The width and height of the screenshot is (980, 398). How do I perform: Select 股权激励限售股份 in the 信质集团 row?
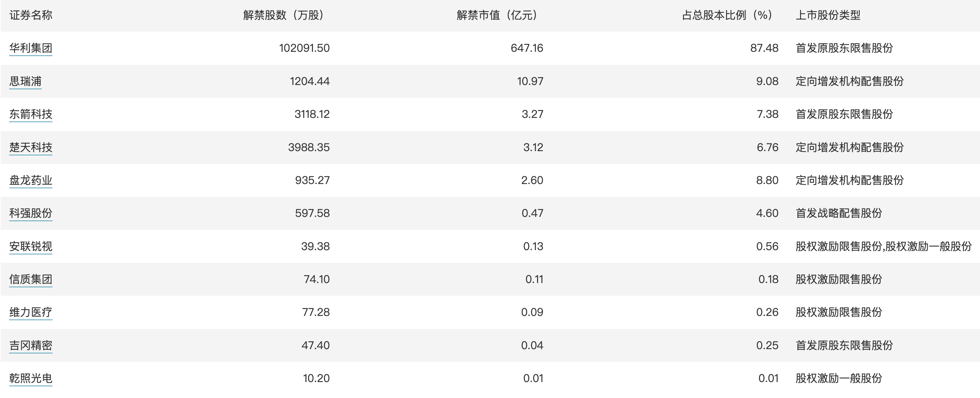click(839, 279)
